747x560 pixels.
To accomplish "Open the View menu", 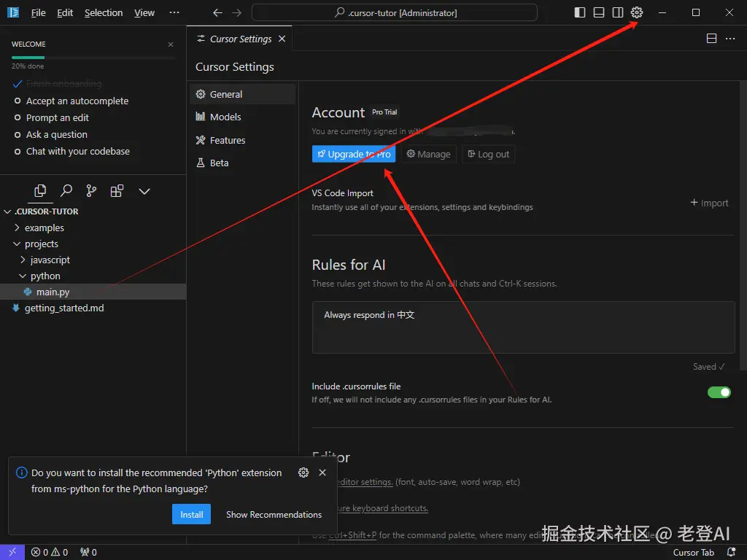I will tap(144, 13).
